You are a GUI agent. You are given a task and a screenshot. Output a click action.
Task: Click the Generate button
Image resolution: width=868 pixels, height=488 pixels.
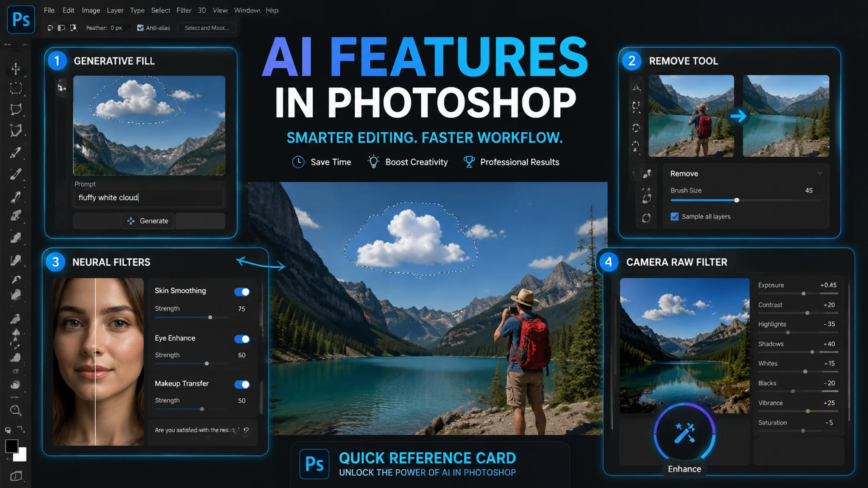[148, 221]
